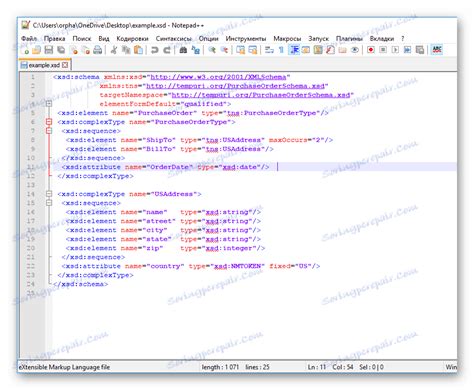Image resolution: width=474 pixels, height=390 pixels.
Task: Open the Макросы menu
Action: [287, 39]
